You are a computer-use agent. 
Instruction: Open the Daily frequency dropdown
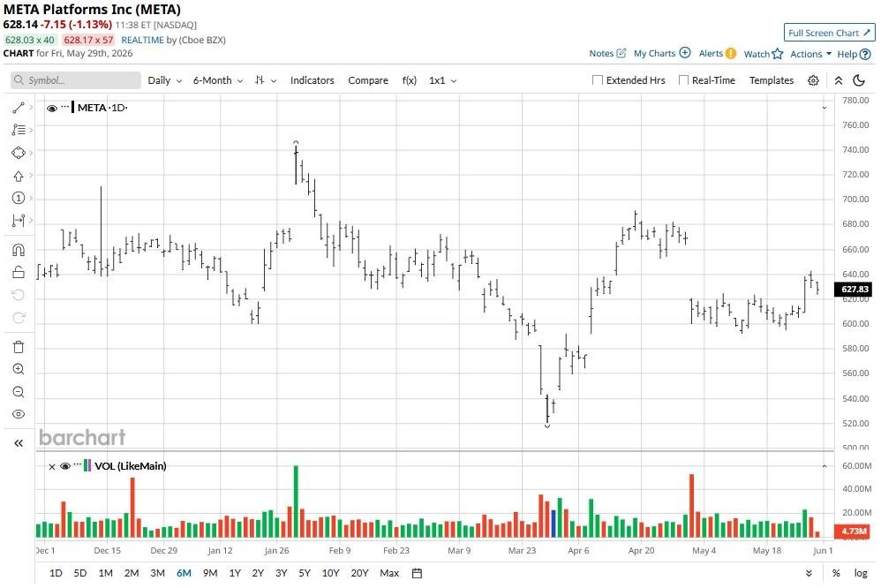pos(164,80)
